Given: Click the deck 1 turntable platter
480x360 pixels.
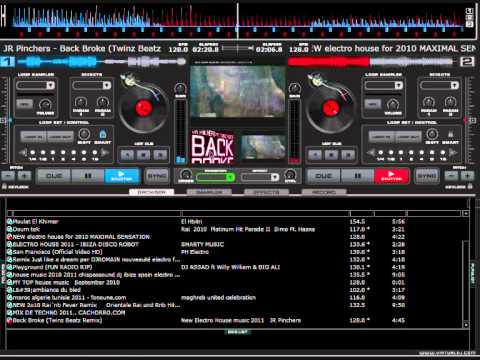Looking at the screenshot, I should pyautogui.click(x=144, y=109).
